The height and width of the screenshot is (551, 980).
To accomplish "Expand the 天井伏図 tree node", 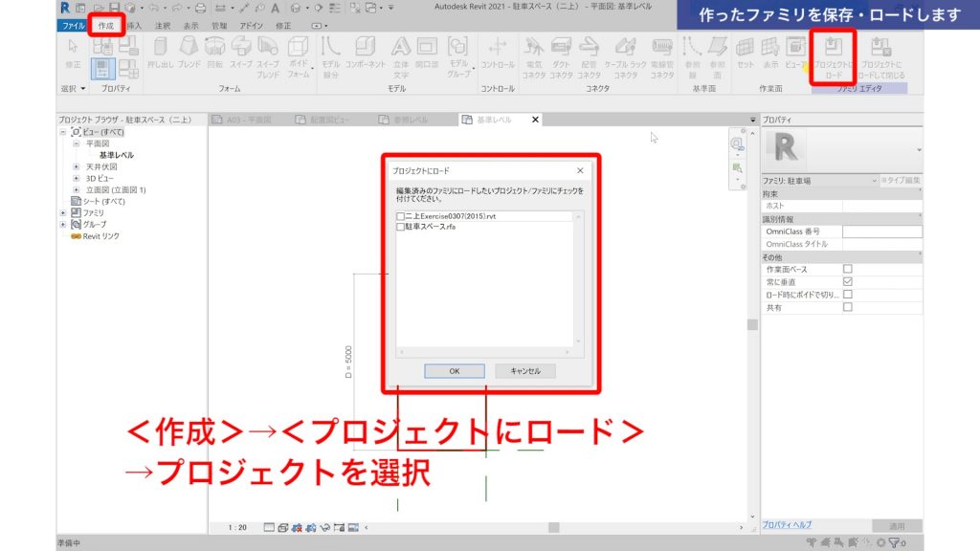I will [x=77, y=166].
